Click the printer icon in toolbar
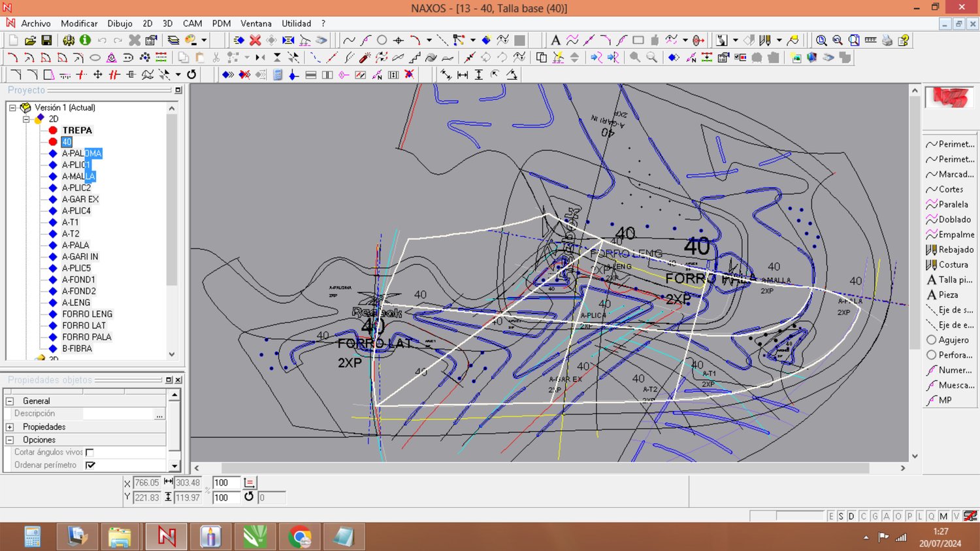Image resolution: width=980 pixels, height=551 pixels. pos(887,41)
